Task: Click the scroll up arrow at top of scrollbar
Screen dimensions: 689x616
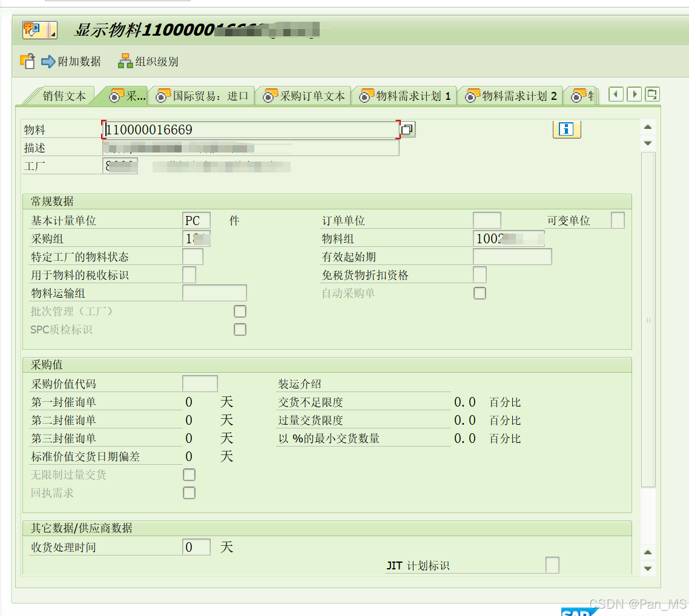Action: [x=648, y=127]
